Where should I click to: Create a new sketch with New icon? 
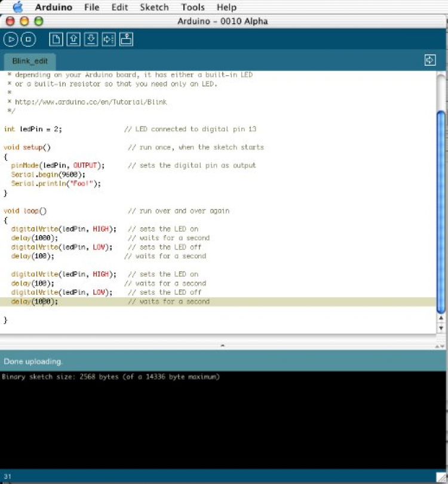[56, 39]
